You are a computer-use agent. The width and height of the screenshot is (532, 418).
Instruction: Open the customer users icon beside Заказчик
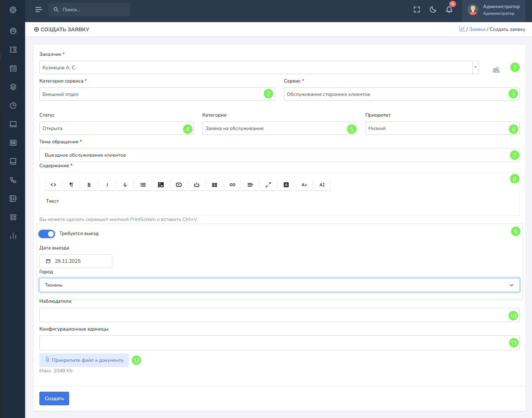coord(496,70)
